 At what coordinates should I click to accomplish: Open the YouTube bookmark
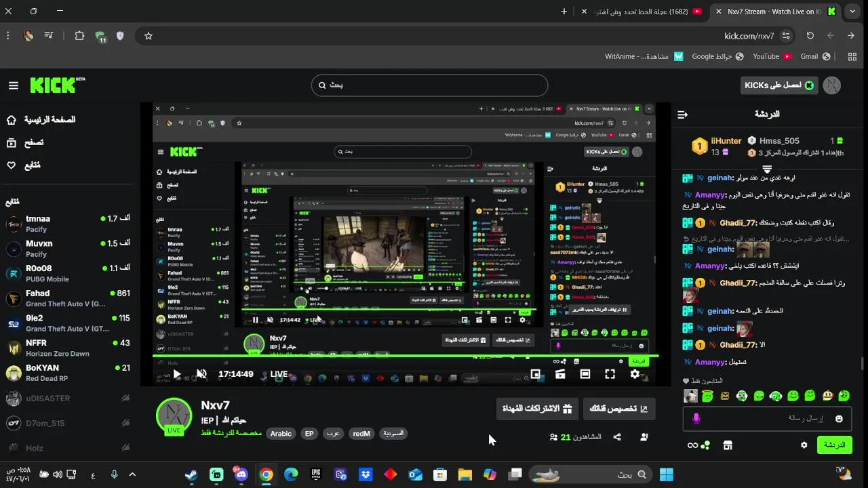(772, 57)
